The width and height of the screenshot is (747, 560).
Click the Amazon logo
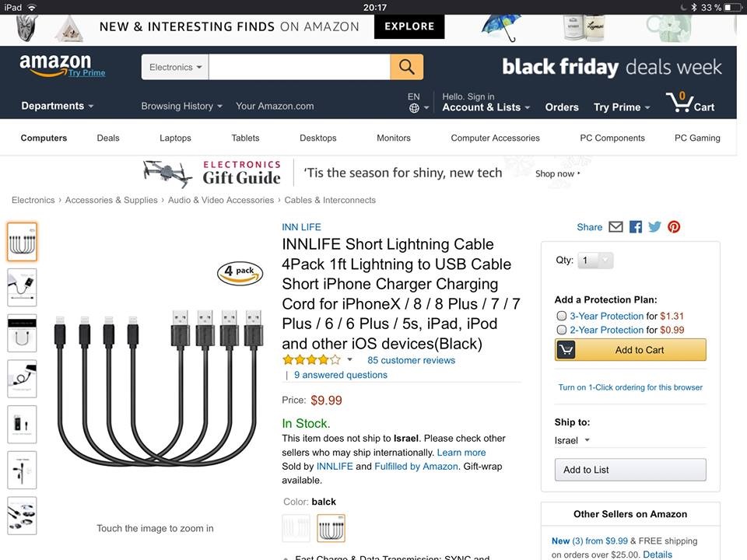[x=55, y=65]
